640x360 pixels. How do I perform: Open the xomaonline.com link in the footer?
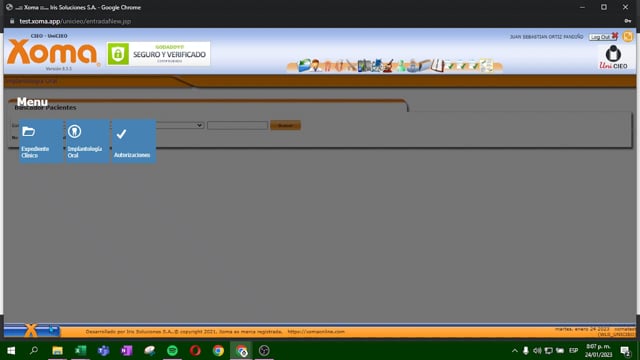point(316,332)
